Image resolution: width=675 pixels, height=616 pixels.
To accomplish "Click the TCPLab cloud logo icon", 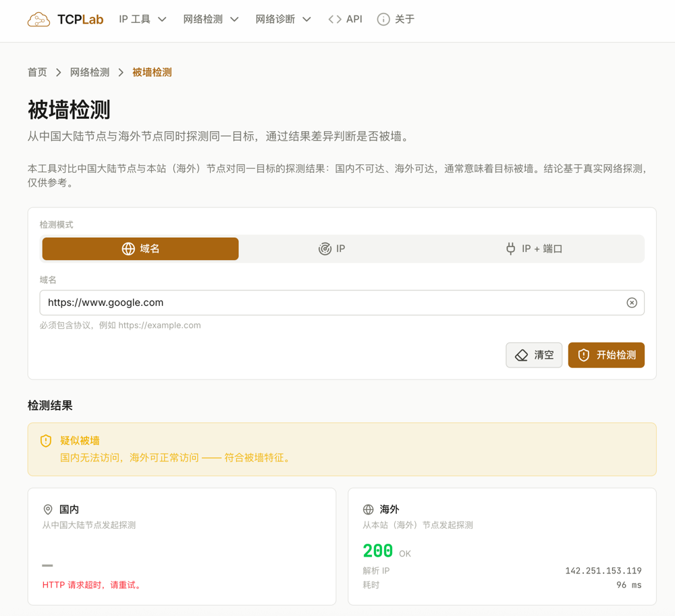I will (x=38, y=20).
